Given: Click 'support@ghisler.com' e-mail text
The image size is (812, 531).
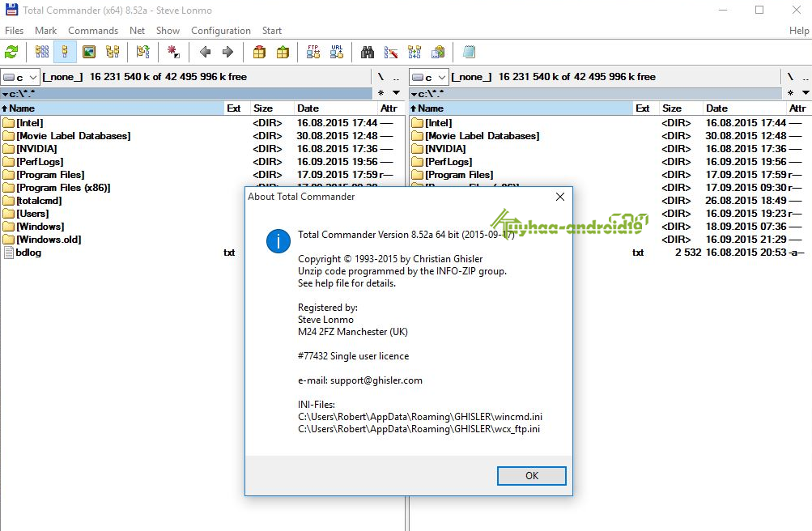Looking at the screenshot, I should pyautogui.click(x=376, y=380).
